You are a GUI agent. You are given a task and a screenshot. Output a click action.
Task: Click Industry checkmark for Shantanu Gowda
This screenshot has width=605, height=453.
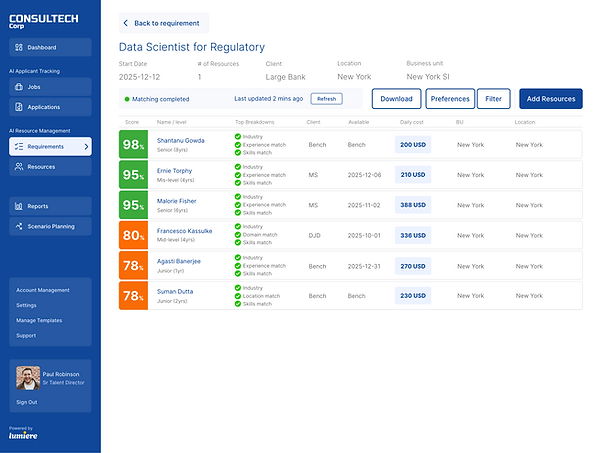[238, 137]
